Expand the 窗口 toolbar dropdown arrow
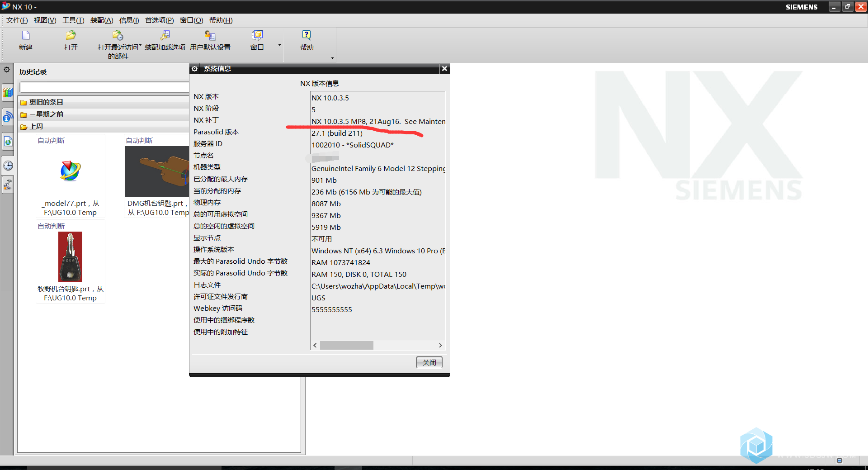Image resolution: width=868 pixels, height=470 pixels. (x=279, y=45)
